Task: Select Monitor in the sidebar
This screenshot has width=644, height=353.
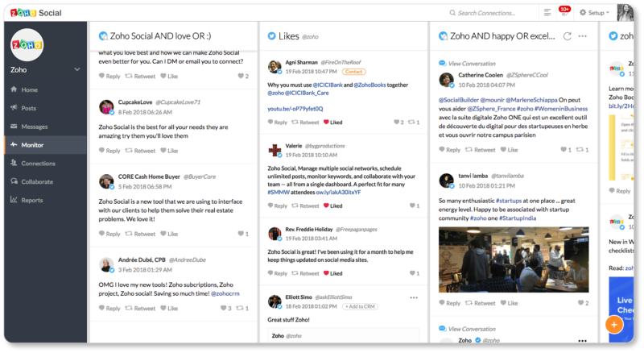Action: (32, 145)
